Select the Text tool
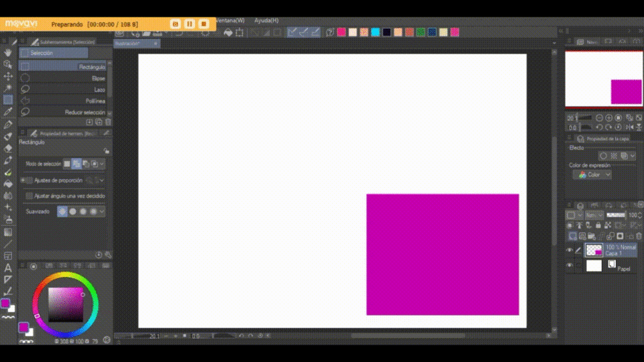The image size is (644, 362). tap(8, 268)
